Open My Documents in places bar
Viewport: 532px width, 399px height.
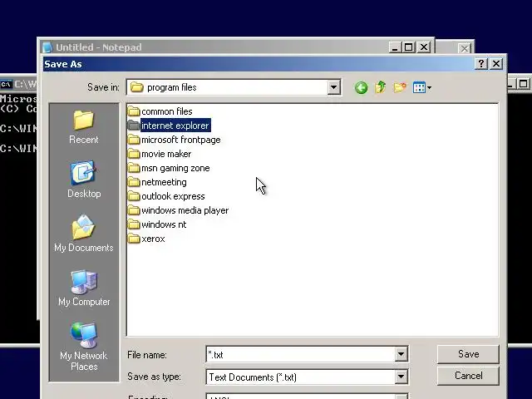84,234
